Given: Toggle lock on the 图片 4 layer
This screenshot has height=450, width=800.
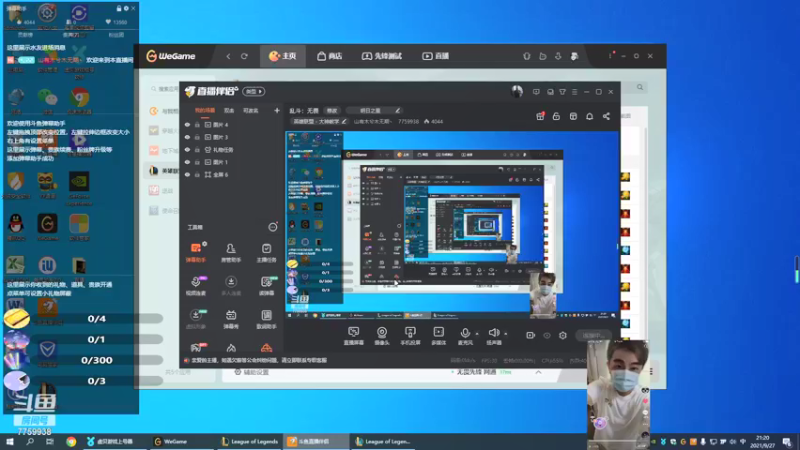Looking at the screenshot, I should click(x=197, y=124).
